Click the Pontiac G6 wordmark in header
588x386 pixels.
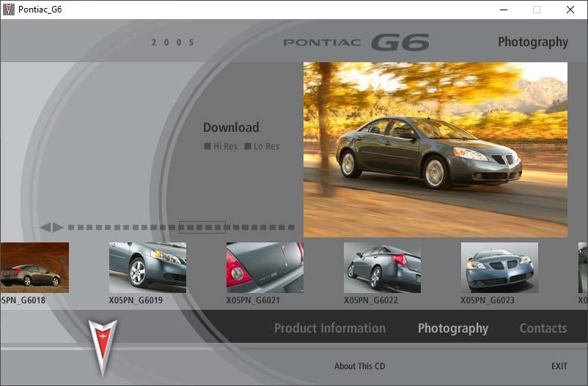[356, 42]
